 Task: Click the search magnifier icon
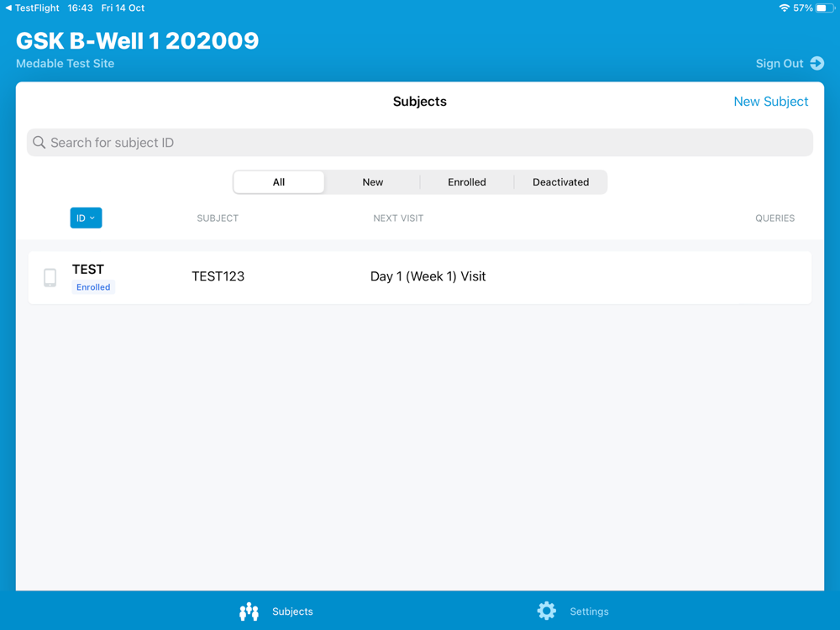(39, 143)
